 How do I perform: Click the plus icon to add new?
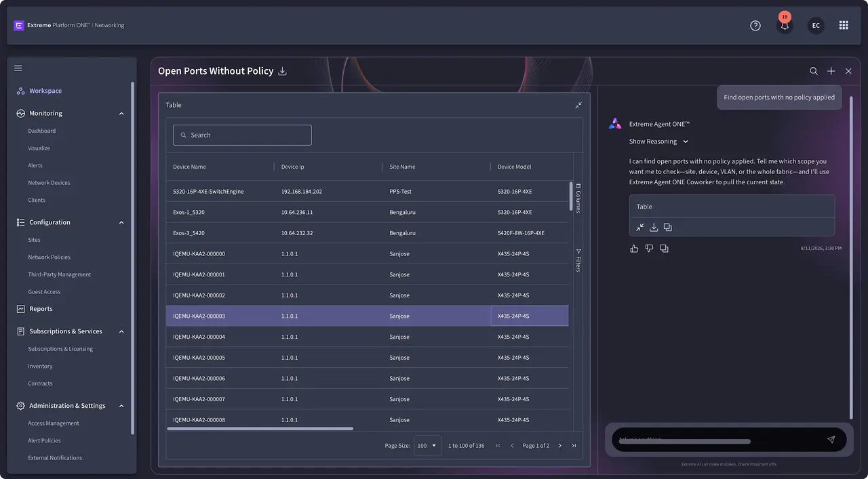pyautogui.click(x=831, y=71)
